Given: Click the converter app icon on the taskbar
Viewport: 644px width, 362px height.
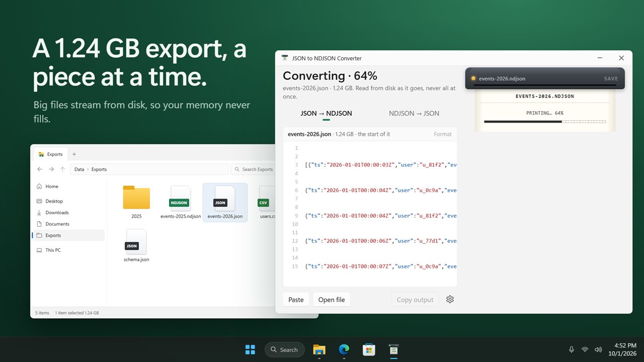Looking at the screenshot, I should tap(393, 349).
